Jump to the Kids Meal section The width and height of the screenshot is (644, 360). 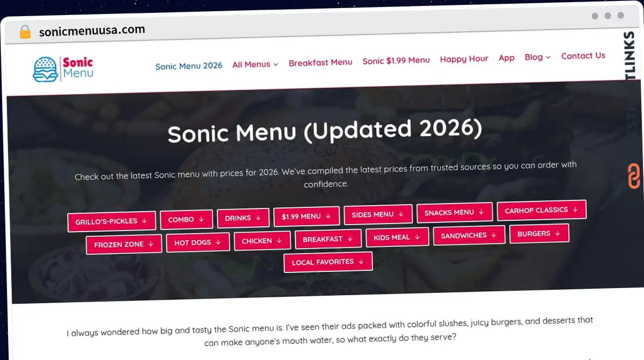click(397, 237)
